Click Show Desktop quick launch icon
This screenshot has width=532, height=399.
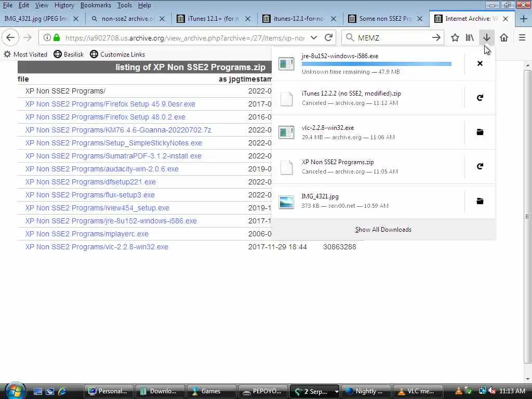click(37, 391)
